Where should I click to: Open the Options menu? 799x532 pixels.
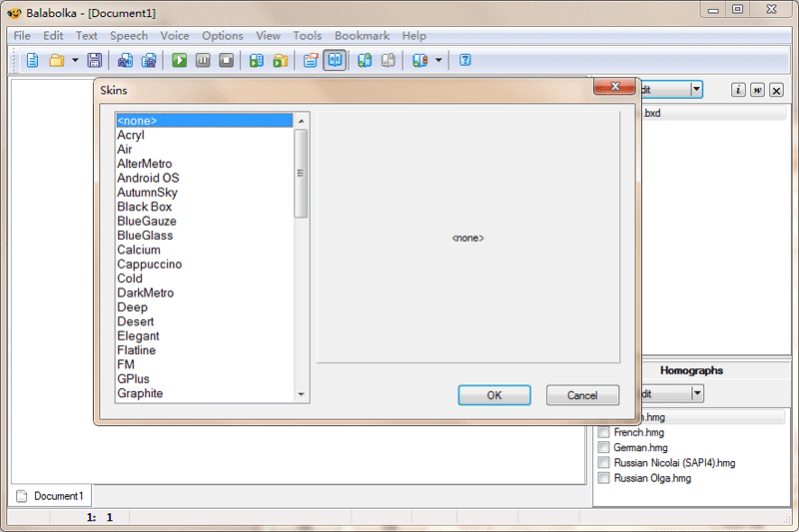(223, 36)
